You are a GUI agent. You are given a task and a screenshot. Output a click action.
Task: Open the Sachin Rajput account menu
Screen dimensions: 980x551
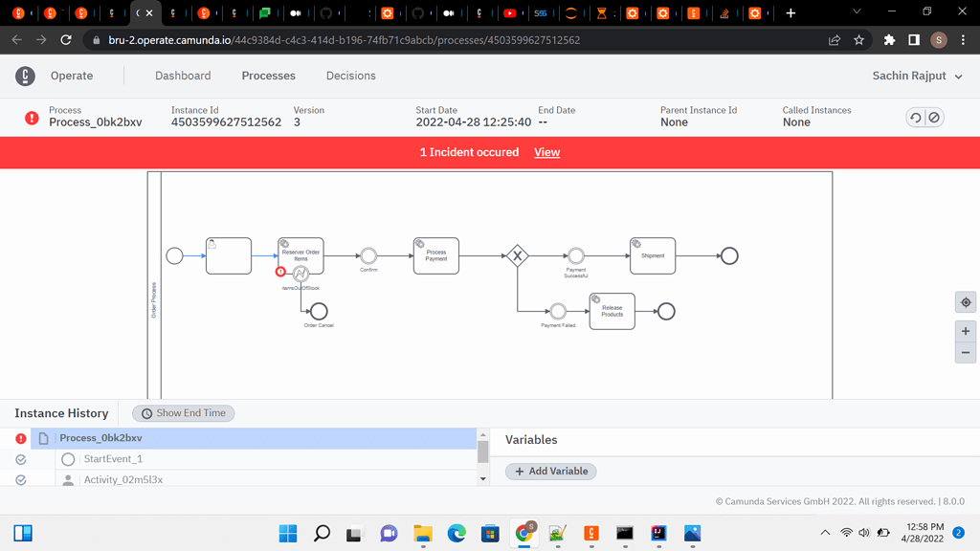point(917,75)
